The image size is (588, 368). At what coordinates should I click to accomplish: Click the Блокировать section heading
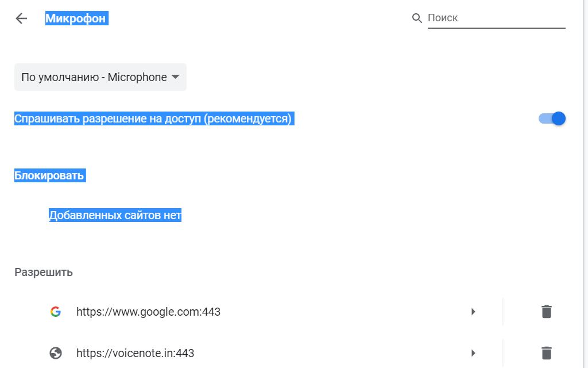pos(49,175)
